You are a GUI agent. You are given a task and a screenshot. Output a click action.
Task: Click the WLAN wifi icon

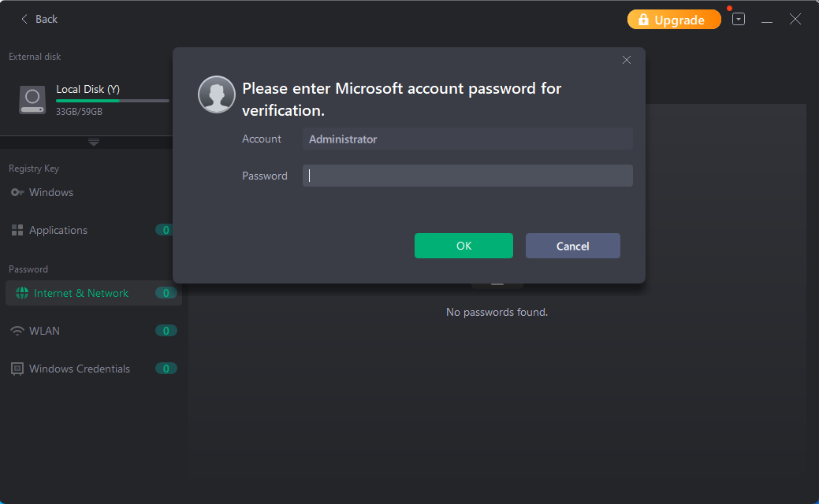pyautogui.click(x=17, y=331)
